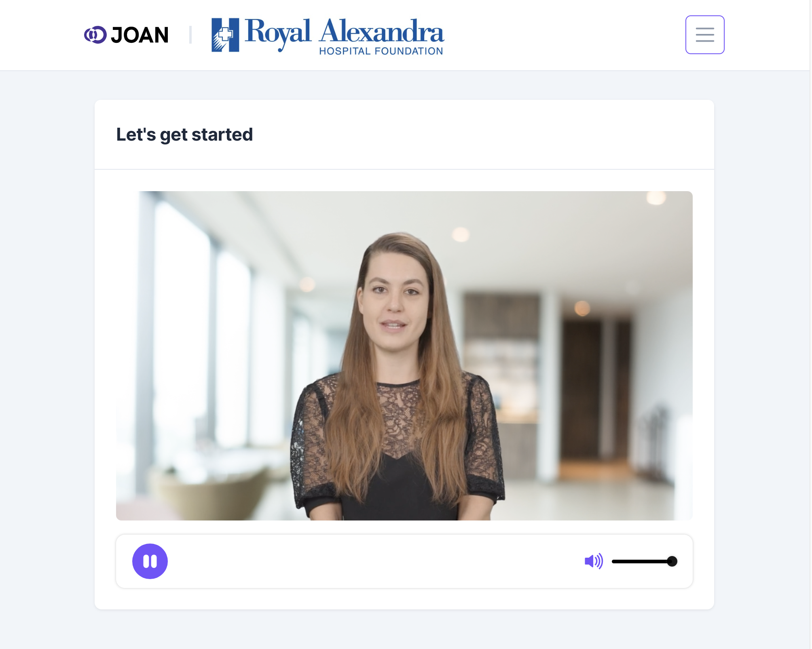812x649 pixels.
Task: Pause the video with purple button
Action: pos(150,561)
